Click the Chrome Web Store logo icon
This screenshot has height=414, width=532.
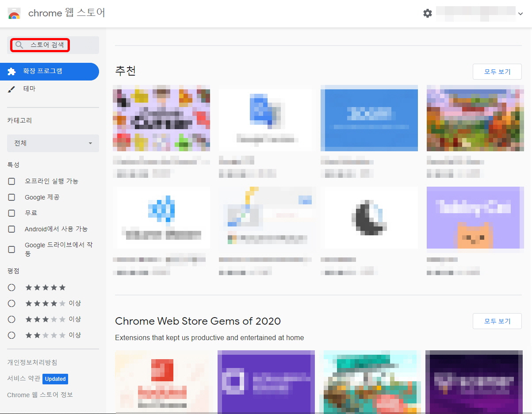tap(14, 14)
